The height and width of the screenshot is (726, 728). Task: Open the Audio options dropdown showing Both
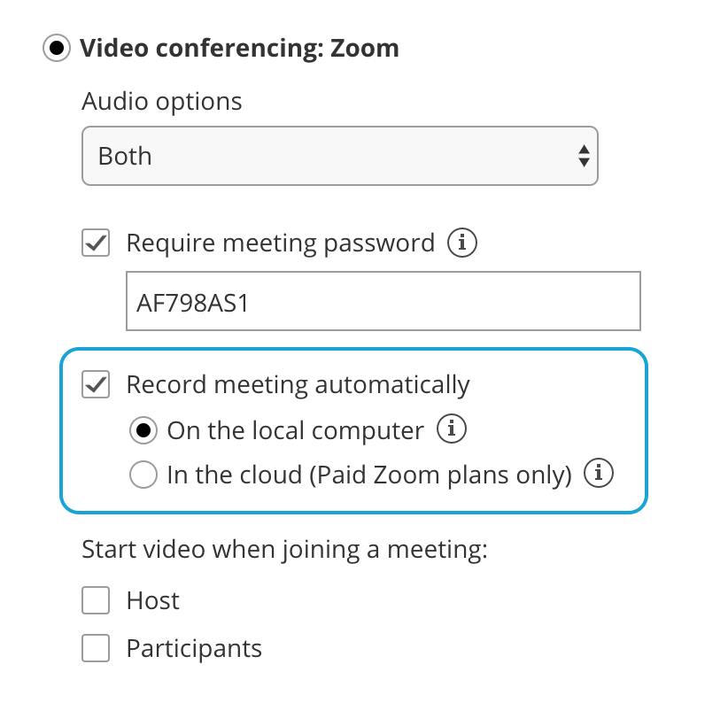tap(339, 157)
